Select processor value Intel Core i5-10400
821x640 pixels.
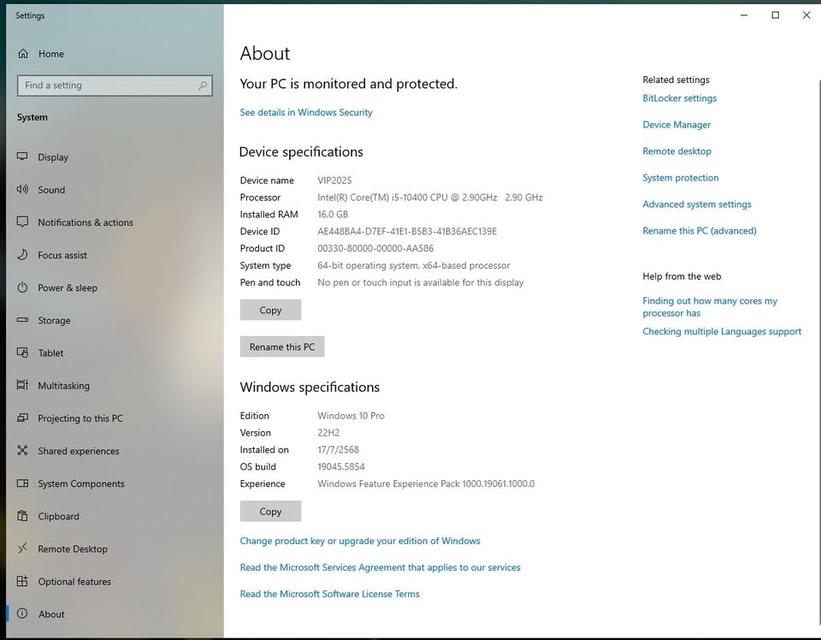[x=429, y=197]
